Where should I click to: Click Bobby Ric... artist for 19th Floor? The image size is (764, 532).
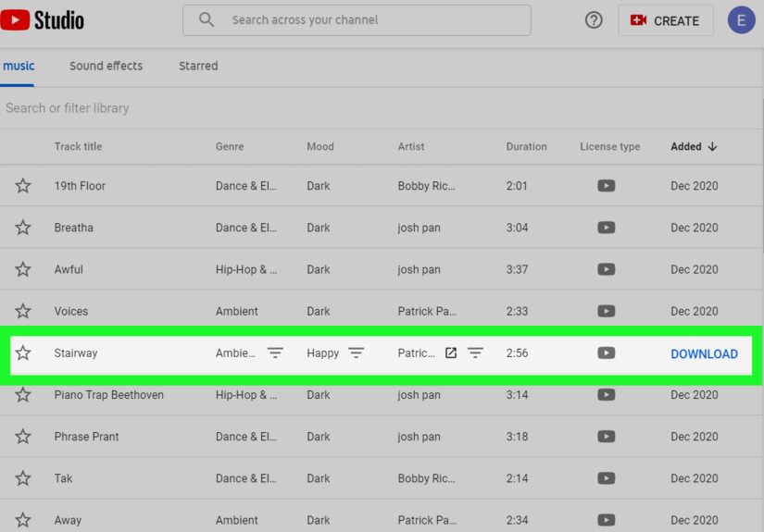[426, 185]
